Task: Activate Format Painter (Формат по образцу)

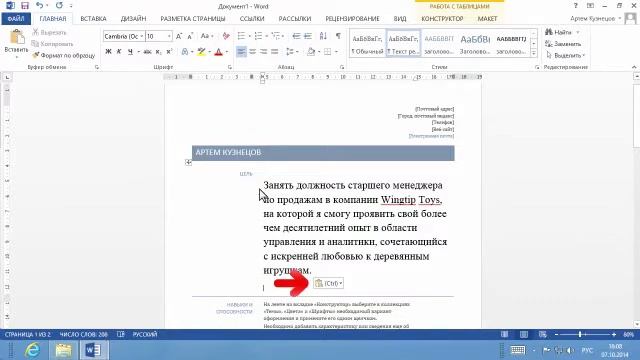Action: pyautogui.click(x=63, y=55)
